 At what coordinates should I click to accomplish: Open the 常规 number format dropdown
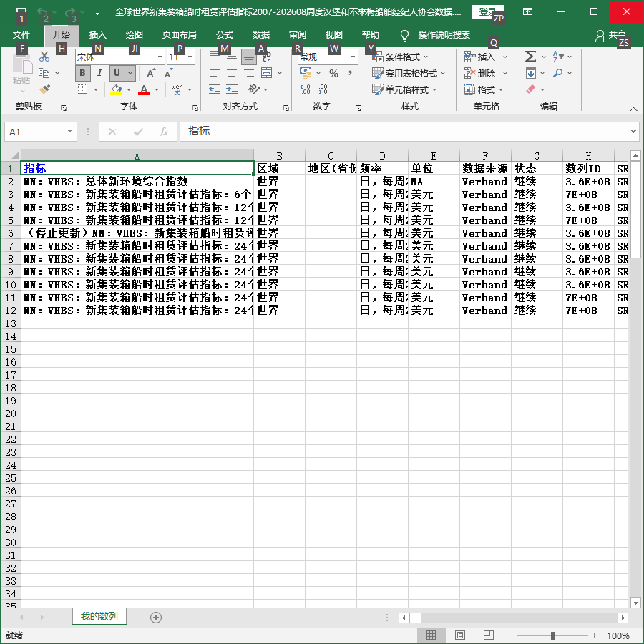pos(353,57)
